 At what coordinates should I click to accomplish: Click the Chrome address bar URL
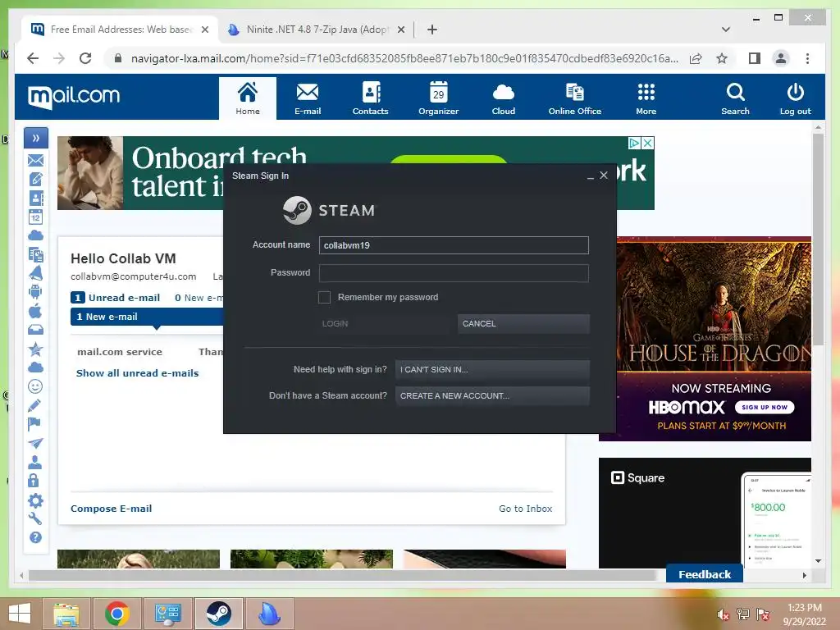click(x=404, y=58)
